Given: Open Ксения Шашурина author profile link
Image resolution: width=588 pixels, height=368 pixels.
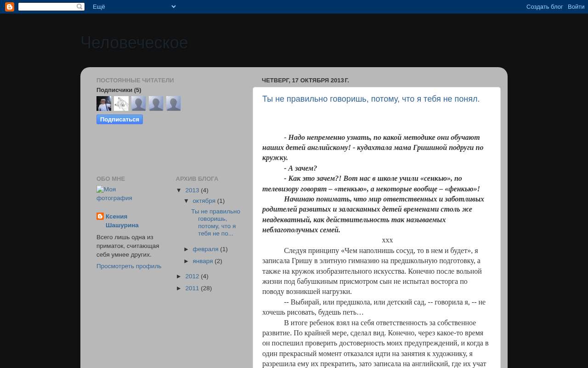Looking at the screenshot, I should (122, 221).
